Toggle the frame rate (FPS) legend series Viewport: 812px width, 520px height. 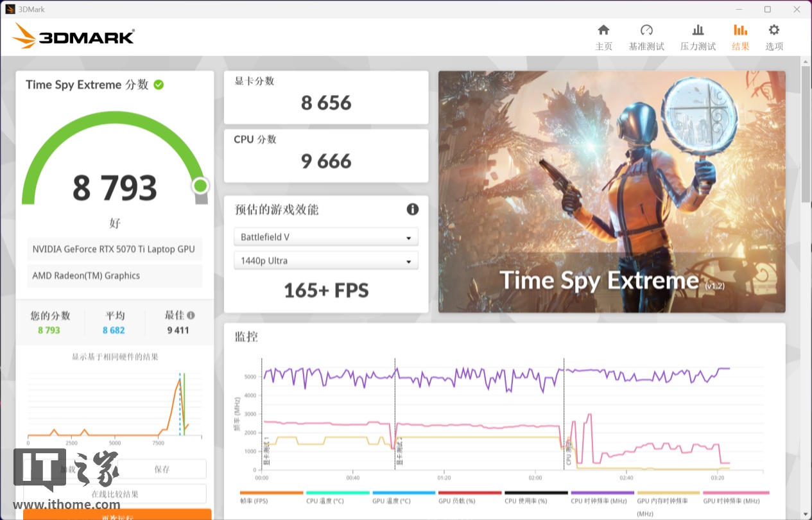[x=271, y=493]
